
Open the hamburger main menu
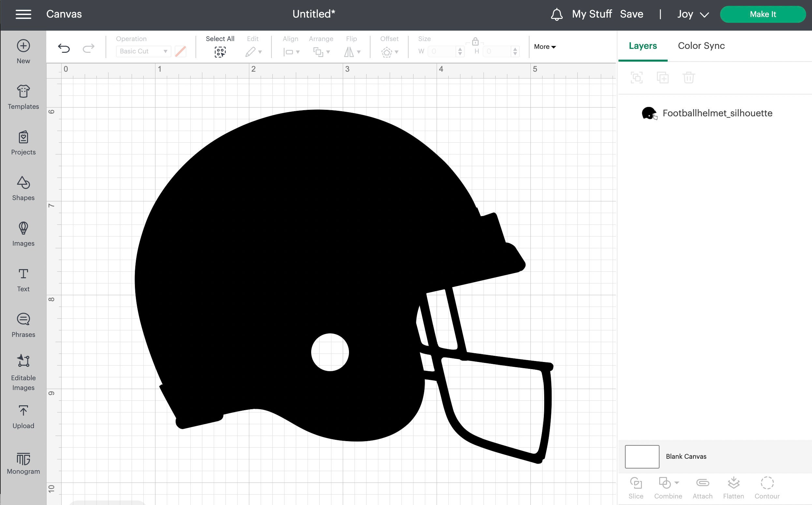tap(23, 14)
